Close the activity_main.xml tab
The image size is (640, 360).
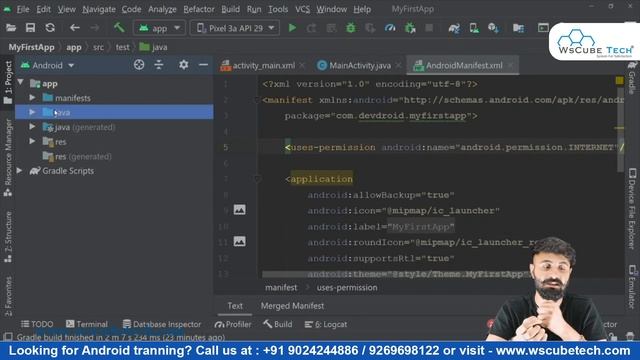tap(302, 65)
